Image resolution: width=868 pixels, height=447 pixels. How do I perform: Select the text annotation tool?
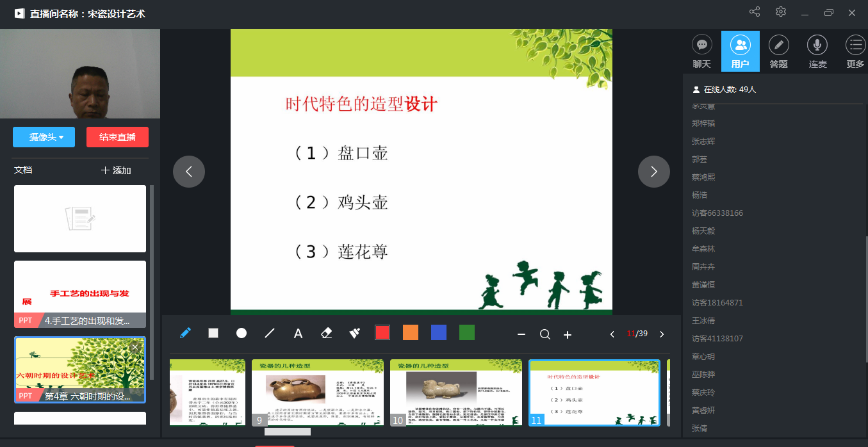pyautogui.click(x=298, y=334)
